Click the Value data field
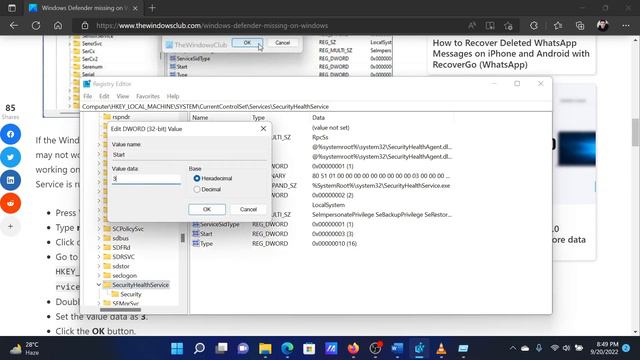640x360 pixels. click(x=146, y=179)
